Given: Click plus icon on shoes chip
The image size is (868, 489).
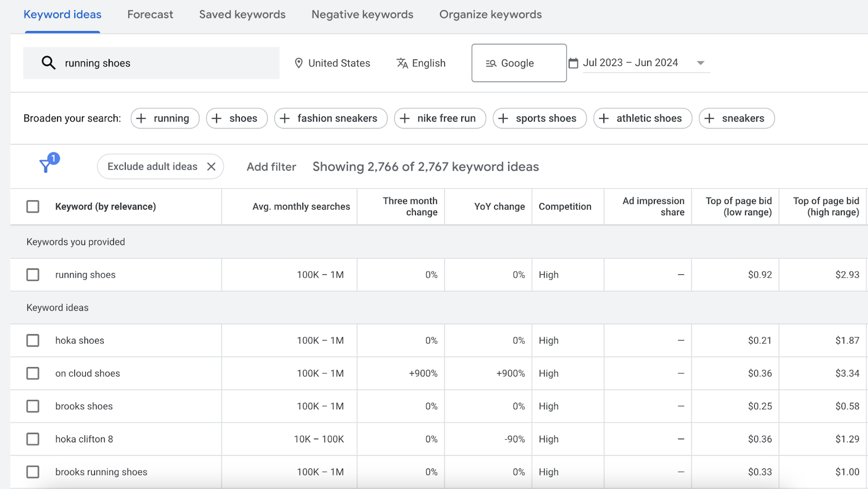Looking at the screenshot, I should coord(216,118).
